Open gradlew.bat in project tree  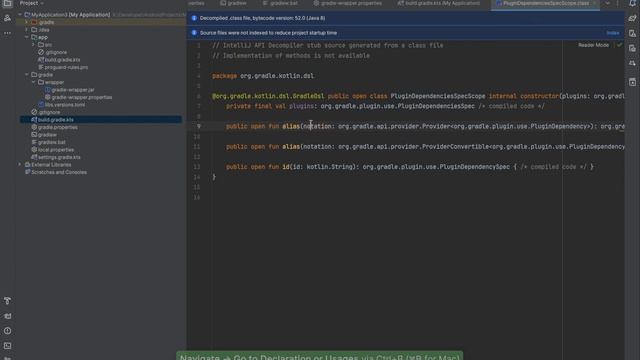point(48,142)
